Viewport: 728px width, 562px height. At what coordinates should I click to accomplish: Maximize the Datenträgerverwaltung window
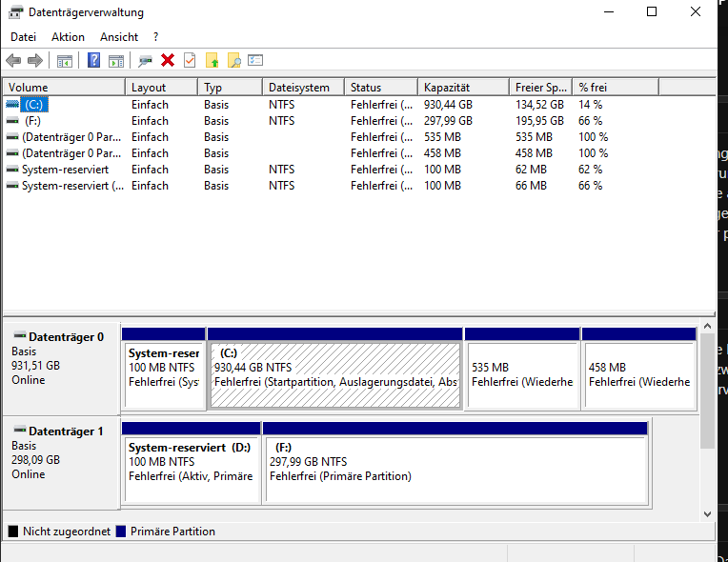click(652, 11)
